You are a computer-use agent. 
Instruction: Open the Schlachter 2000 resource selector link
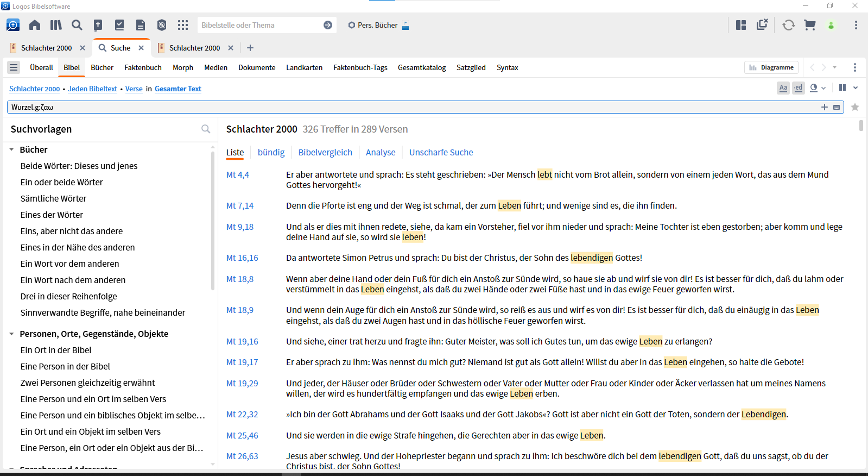[34, 89]
